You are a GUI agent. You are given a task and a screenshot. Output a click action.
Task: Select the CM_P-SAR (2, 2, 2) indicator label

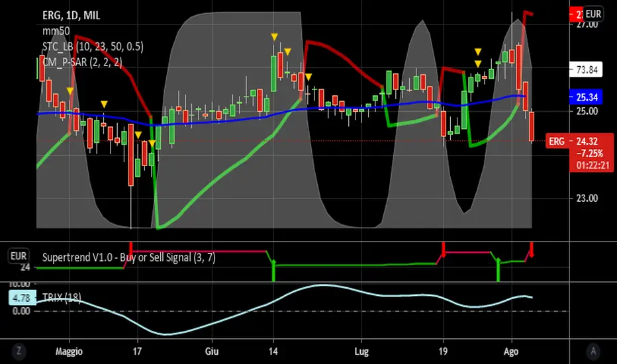coord(82,62)
